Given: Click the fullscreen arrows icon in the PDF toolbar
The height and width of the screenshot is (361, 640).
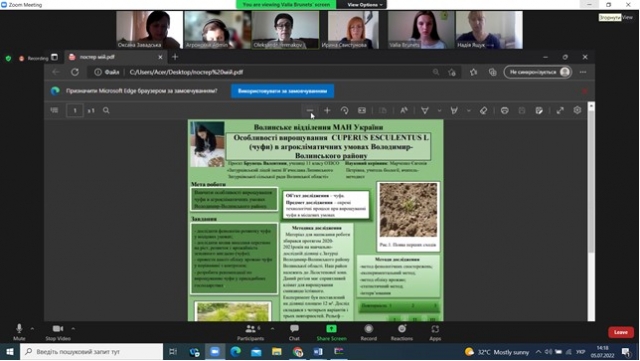Looking at the screenshot, I should 560,110.
